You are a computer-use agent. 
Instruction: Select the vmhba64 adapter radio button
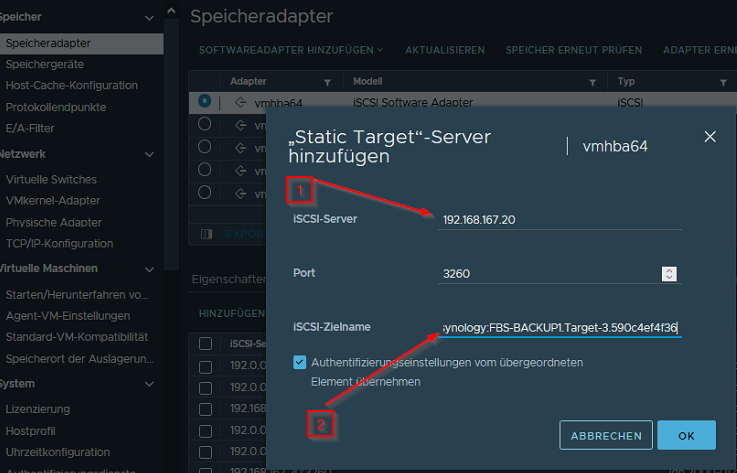(x=205, y=101)
